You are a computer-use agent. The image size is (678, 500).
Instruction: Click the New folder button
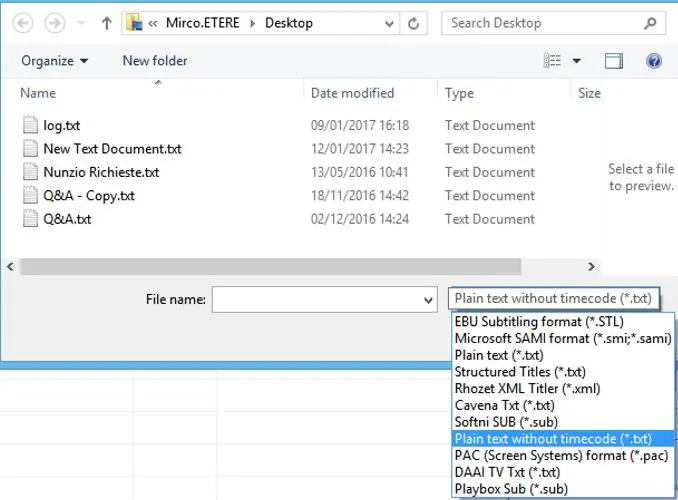pos(155,61)
